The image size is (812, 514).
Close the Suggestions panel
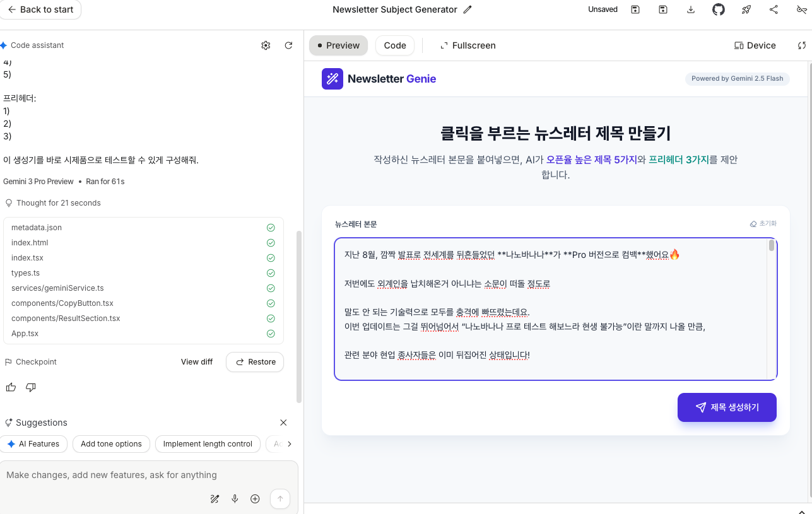point(283,423)
